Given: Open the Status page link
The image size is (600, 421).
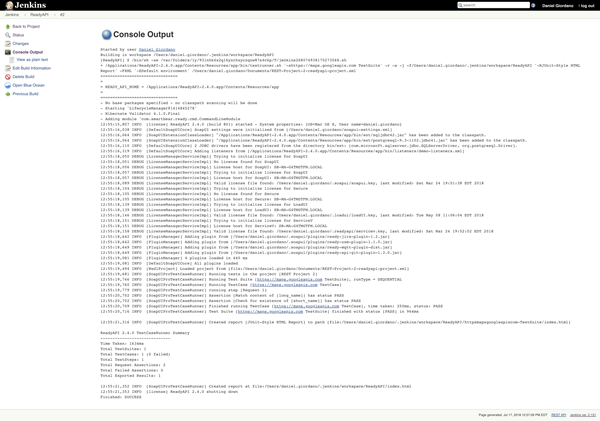Looking at the screenshot, I should (18, 35).
